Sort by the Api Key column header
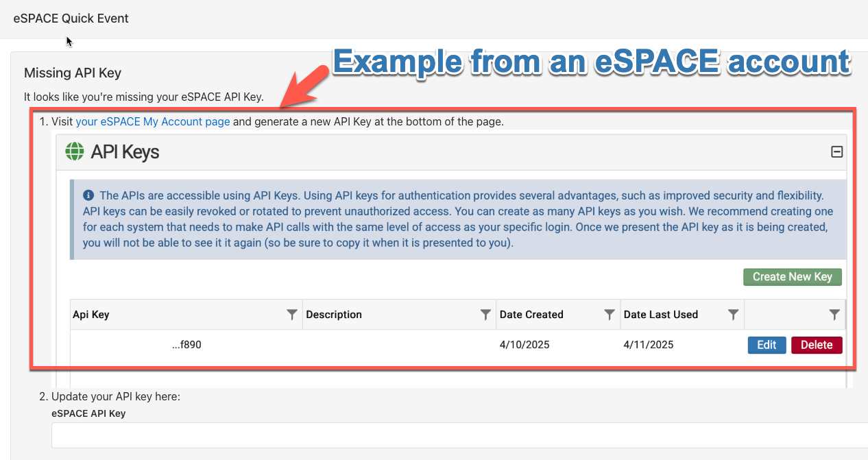Viewport: 868px width, 460px height. (x=91, y=315)
